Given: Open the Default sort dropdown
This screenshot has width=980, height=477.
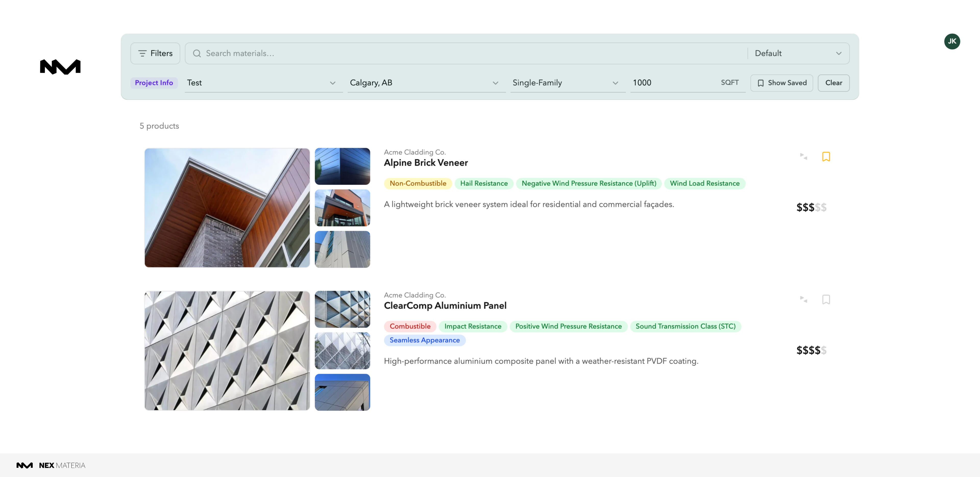Looking at the screenshot, I should tap(798, 54).
